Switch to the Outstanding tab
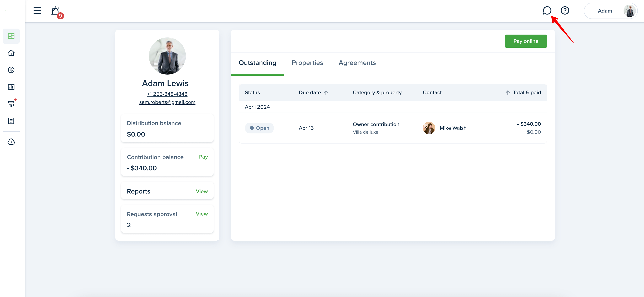Image resolution: width=644 pixels, height=297 pixels. [x=257, y=63]
